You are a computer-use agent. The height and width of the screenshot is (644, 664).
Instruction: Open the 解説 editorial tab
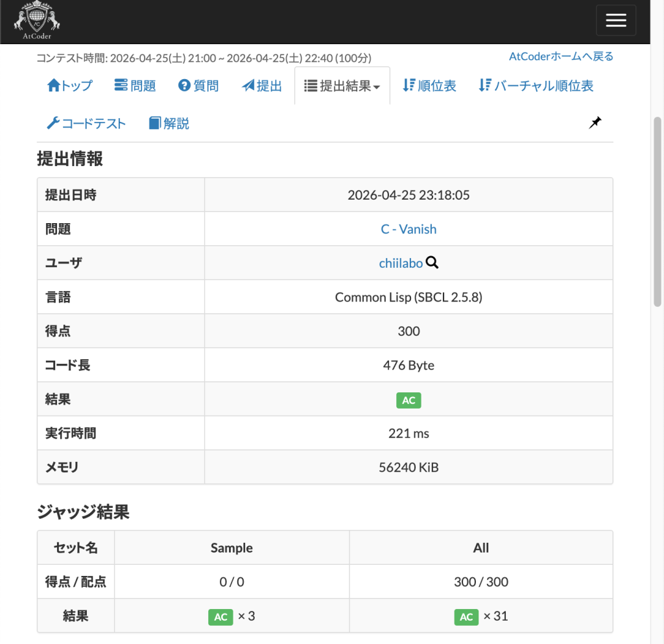point(169,123)
